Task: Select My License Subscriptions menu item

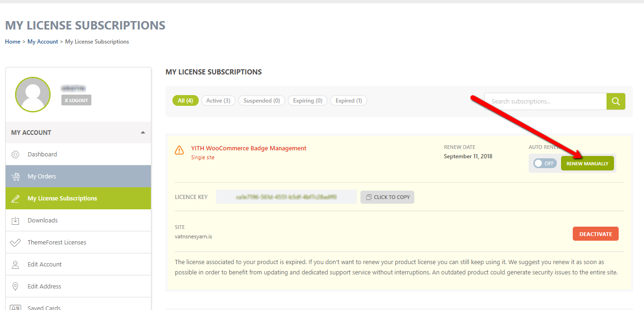Action: pos(78,198)
